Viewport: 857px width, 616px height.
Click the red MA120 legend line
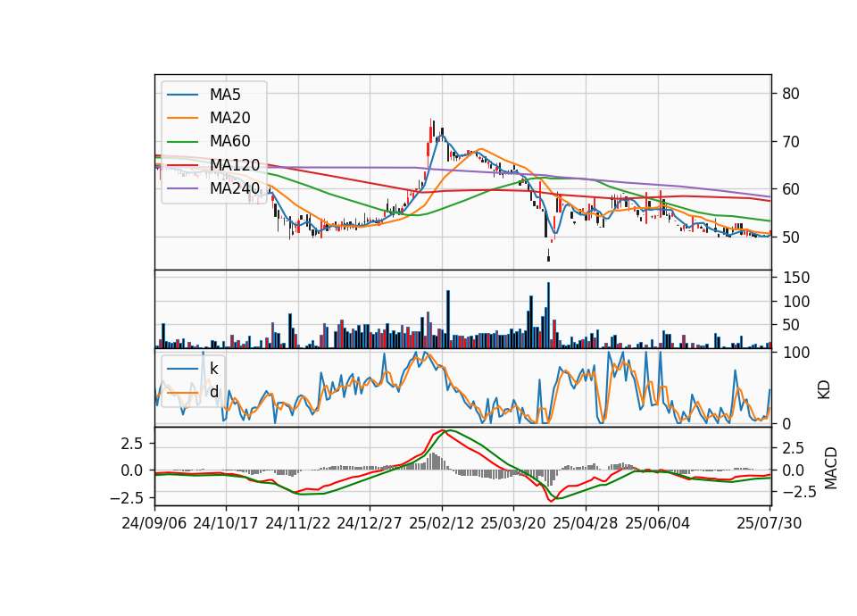(182, 165)
